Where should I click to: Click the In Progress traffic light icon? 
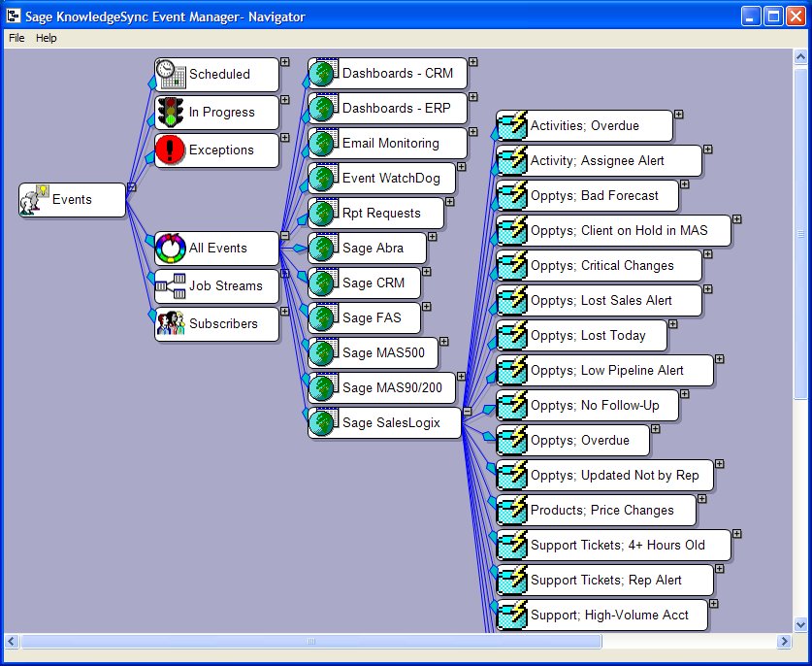point(171,113)
